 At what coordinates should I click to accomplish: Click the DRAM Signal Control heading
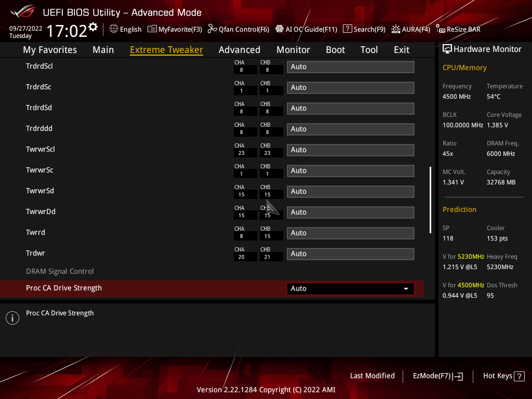[60, 271]
